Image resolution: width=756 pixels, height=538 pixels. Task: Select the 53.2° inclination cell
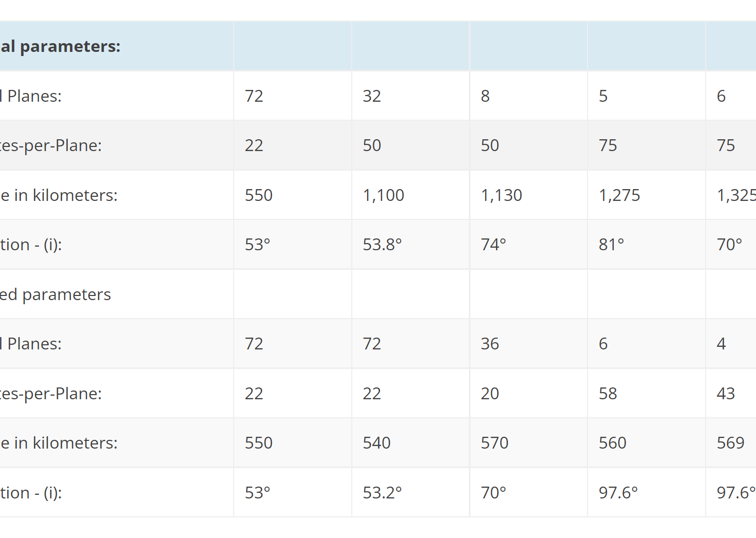pos(411,493)
